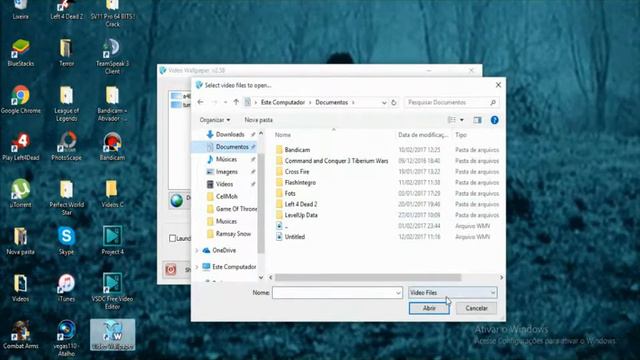
Task: Show the preview pane icon
Action: (x=477, y=120)
